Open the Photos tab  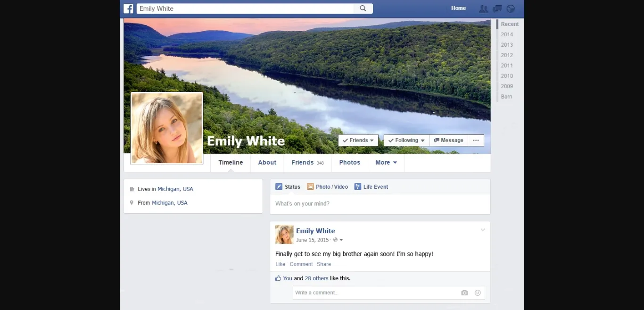[349, 163]
